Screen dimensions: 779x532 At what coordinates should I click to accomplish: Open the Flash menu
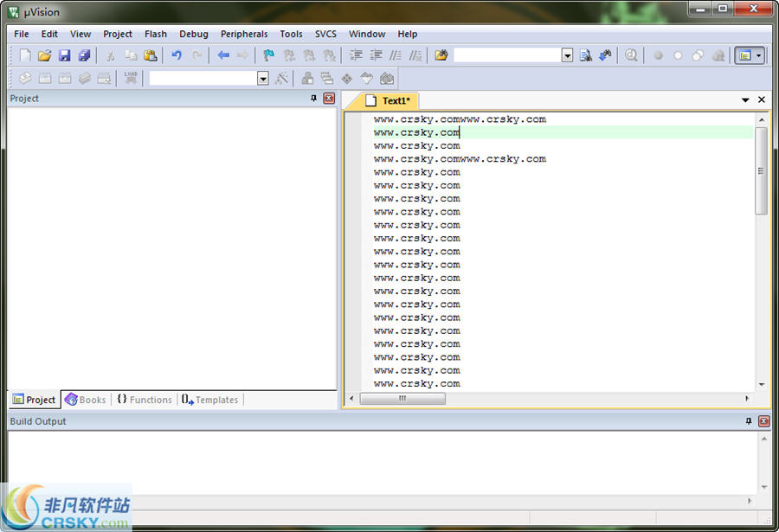click(156, 34)
